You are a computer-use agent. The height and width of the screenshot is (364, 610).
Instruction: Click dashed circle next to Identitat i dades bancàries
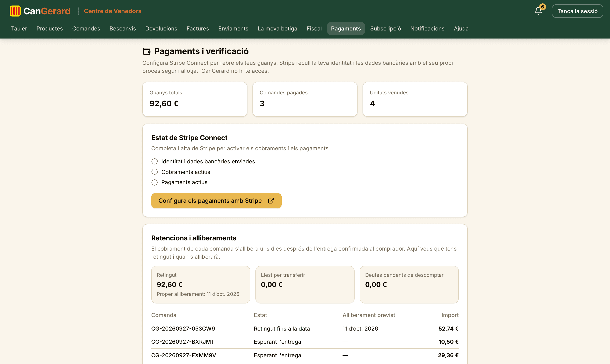155,161
